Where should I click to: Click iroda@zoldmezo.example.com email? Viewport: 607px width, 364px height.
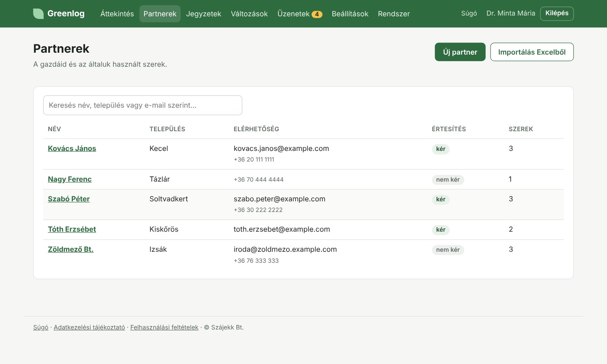coord(285,249)
